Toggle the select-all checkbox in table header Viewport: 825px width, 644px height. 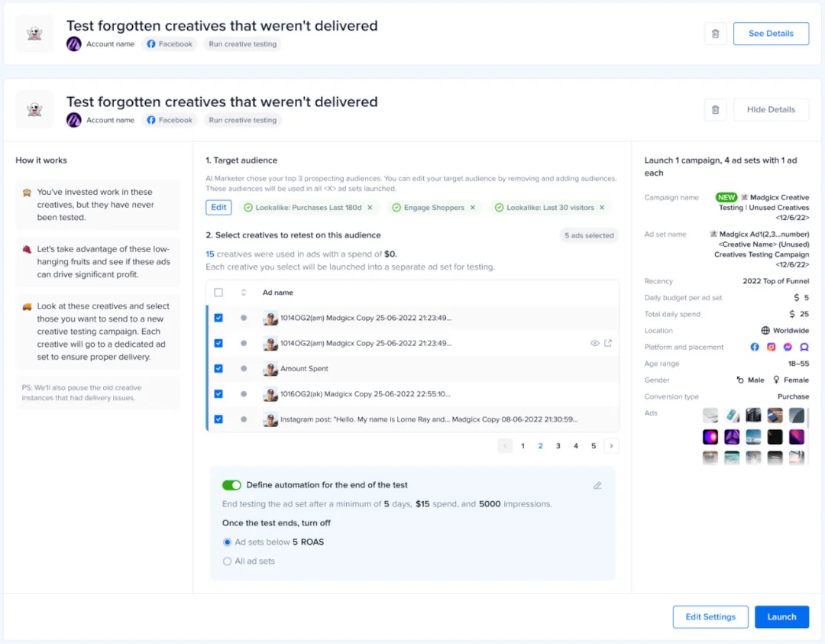click(x=218, y=293)
